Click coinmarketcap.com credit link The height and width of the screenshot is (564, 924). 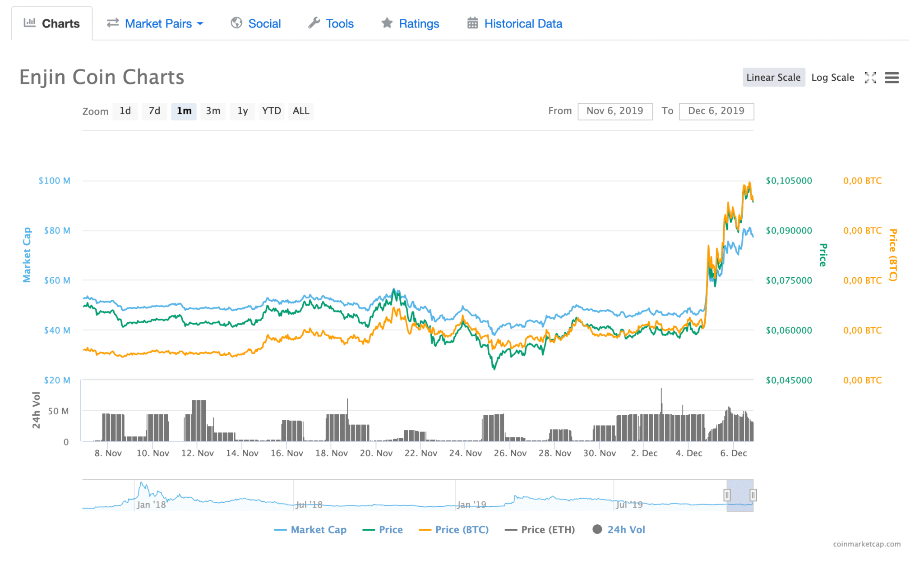pyautogui.click(x=867, y=544)
